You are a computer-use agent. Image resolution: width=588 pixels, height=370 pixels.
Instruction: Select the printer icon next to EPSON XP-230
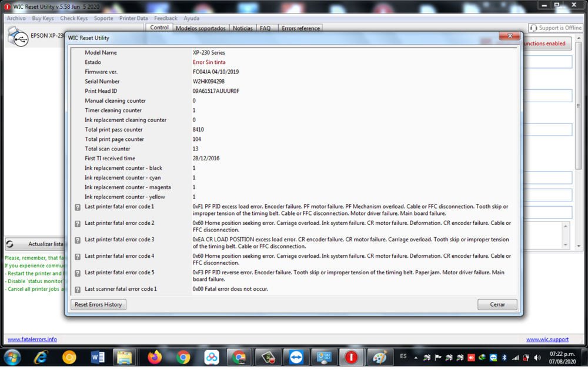click(18, 37)
